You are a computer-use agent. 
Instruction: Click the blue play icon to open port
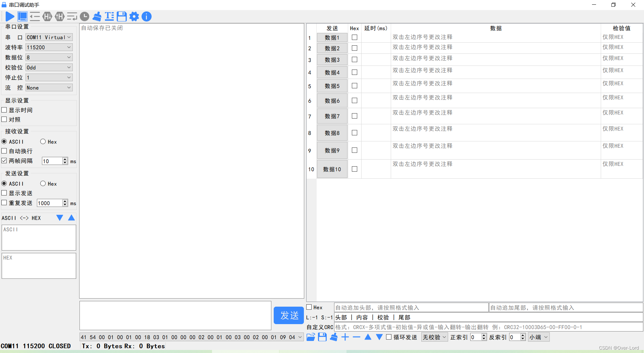point(10,16)
